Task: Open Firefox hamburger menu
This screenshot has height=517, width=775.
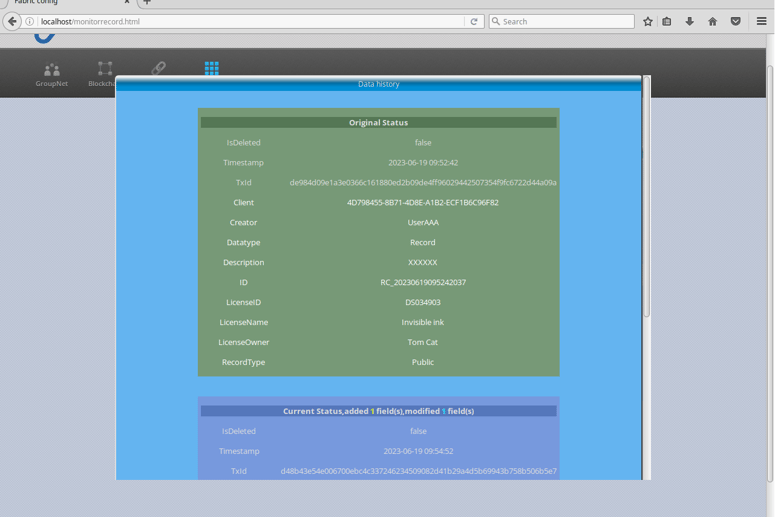Action: (x=762, y=21)
